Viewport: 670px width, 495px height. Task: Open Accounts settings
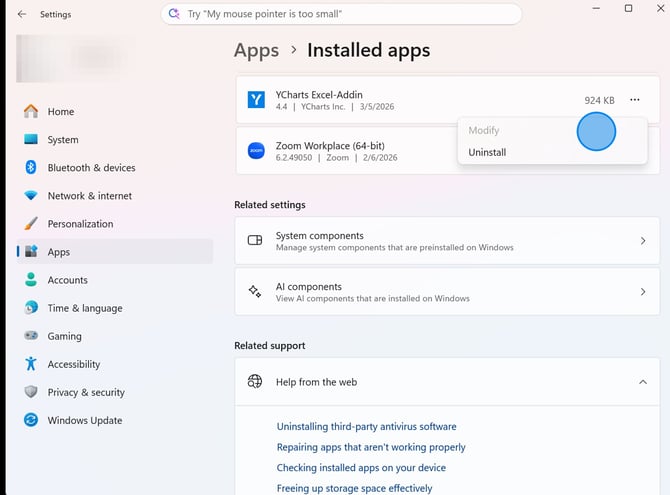click(x=115, y=280)
